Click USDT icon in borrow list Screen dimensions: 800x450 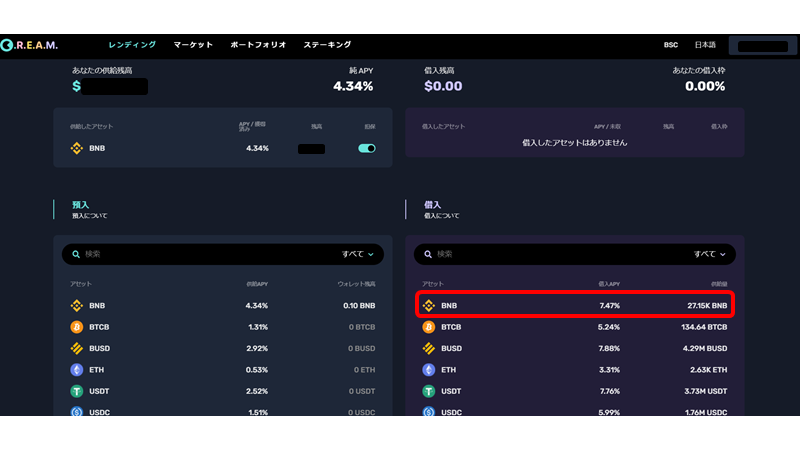(x=429, y=391)
